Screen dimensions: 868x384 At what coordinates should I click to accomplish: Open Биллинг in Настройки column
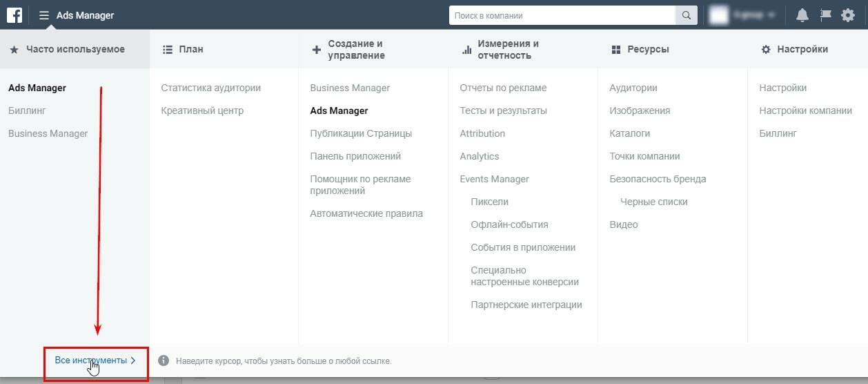[778, 133]
